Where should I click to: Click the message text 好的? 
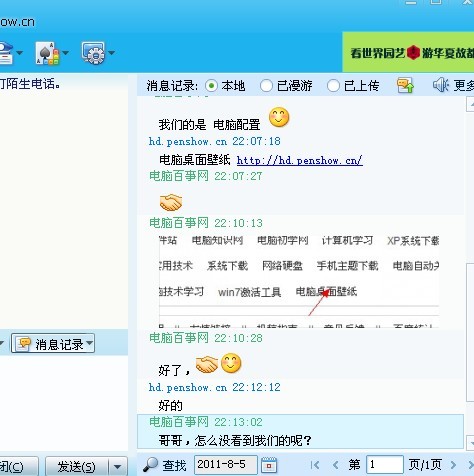point(170,406)
